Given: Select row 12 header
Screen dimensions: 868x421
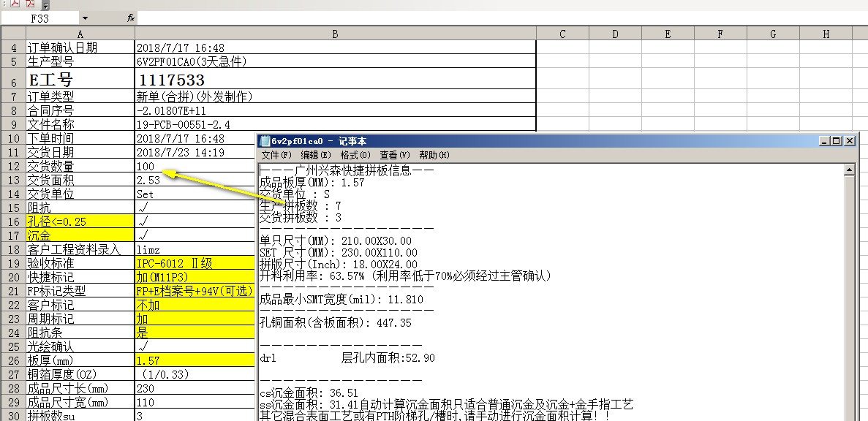Looking at the screenshot, I should click(13, 166).
